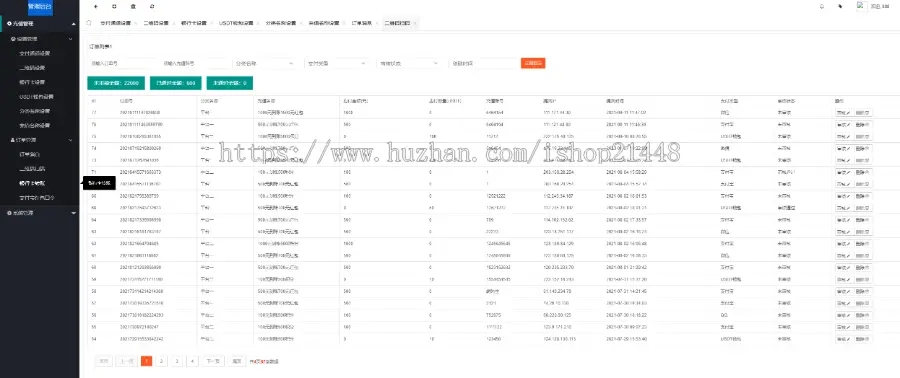900x378 pixels.
Task: Click the audit pencil button in row 74
Action: (x=843, y=148)
